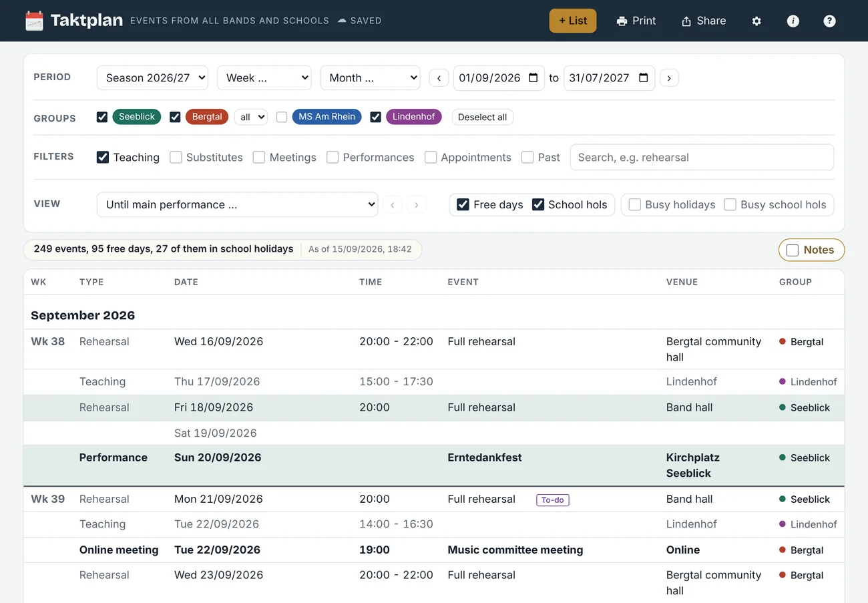Open help with the question mark icon

click(x=829, y=21)
